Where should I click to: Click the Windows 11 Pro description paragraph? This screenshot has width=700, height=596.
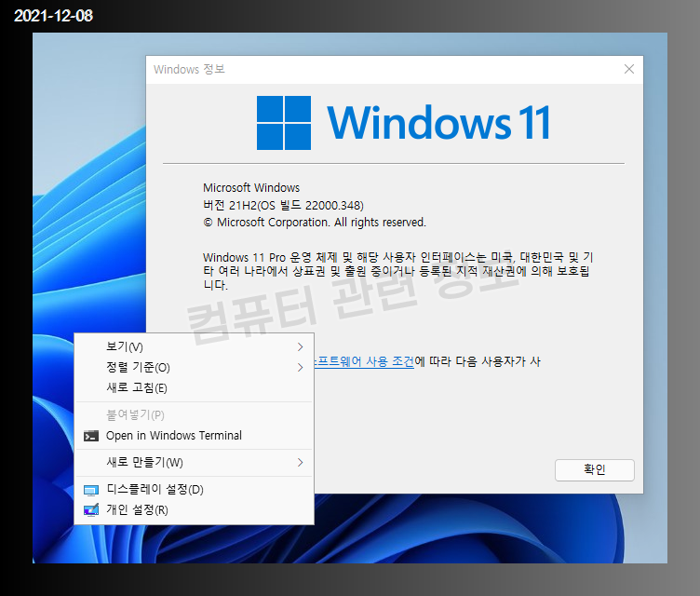(x=397, y=271)
